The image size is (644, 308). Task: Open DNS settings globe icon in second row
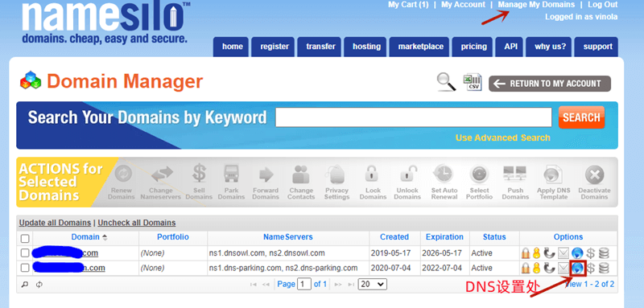[577, 269]
